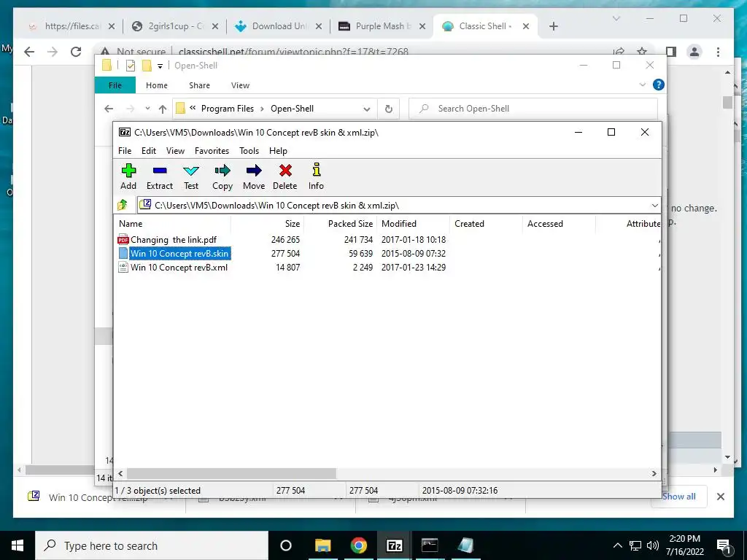Image resolution: width=747 pixels, height=560 pixels.
Task: Run the Test archive tool
Action: [x=191, y=176]
